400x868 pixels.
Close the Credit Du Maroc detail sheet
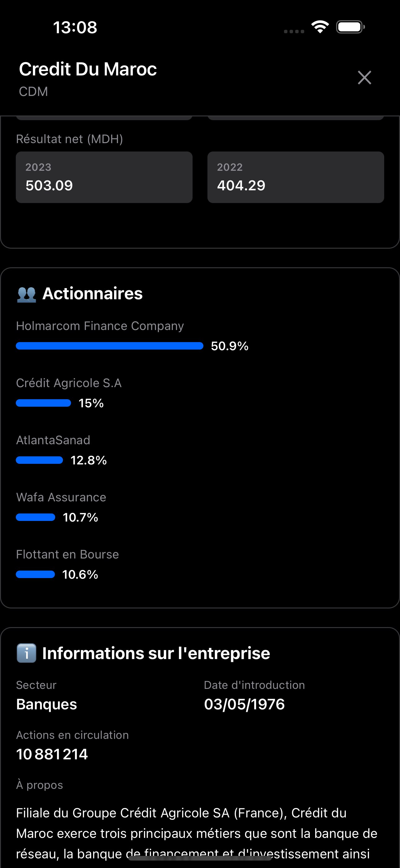pos(364,78)
